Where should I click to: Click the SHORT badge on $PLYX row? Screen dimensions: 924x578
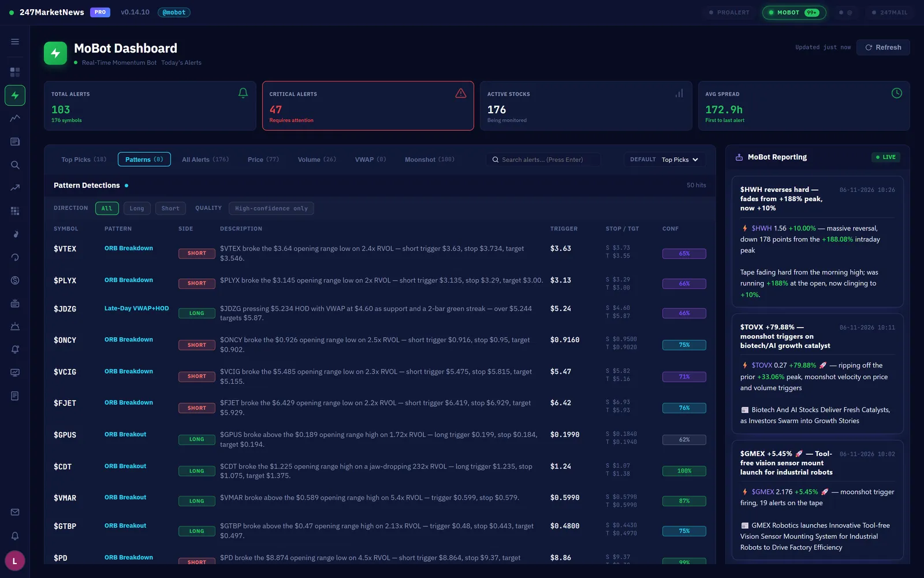(x=197, y=283)
